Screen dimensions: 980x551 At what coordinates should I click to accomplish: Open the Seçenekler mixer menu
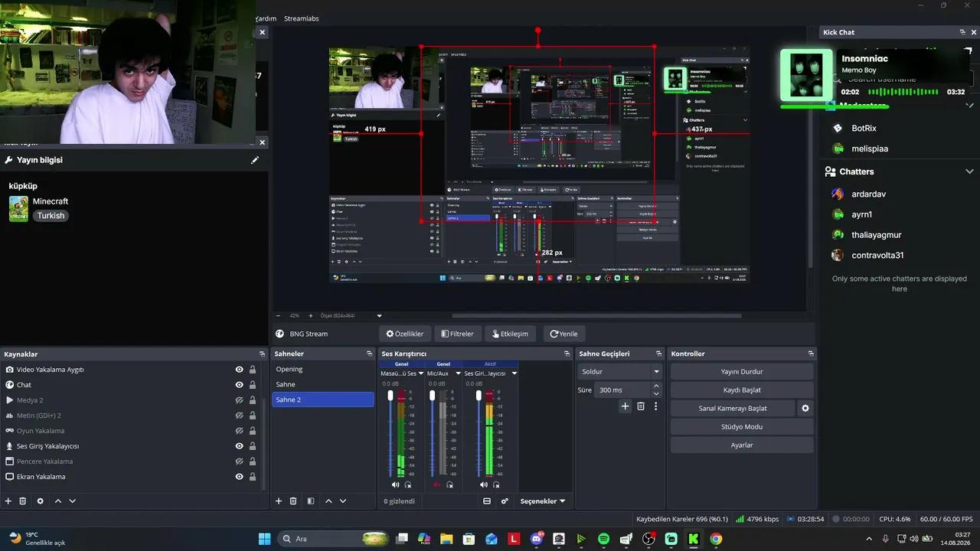543,501
